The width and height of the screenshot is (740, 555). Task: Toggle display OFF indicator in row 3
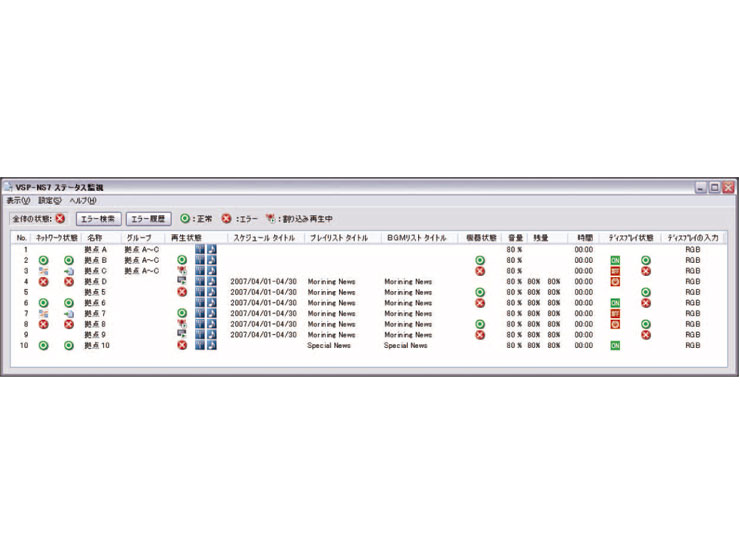coord(615,271)
